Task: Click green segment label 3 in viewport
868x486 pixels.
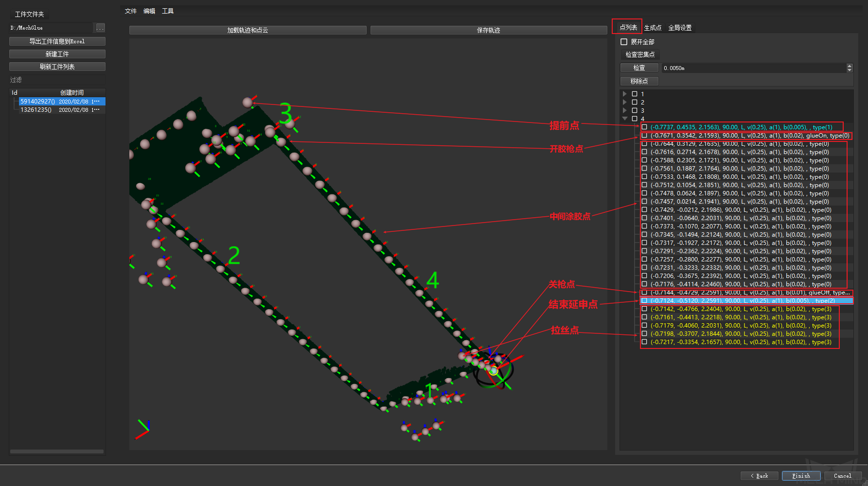Action: point(286,114)
